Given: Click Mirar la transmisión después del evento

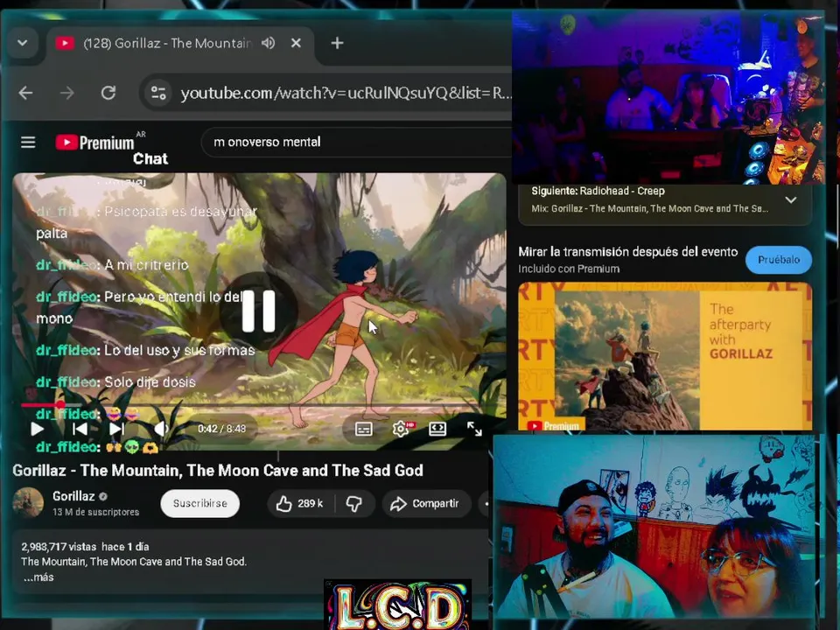Looking at the screenshot, I should click(x=628, y=252).
